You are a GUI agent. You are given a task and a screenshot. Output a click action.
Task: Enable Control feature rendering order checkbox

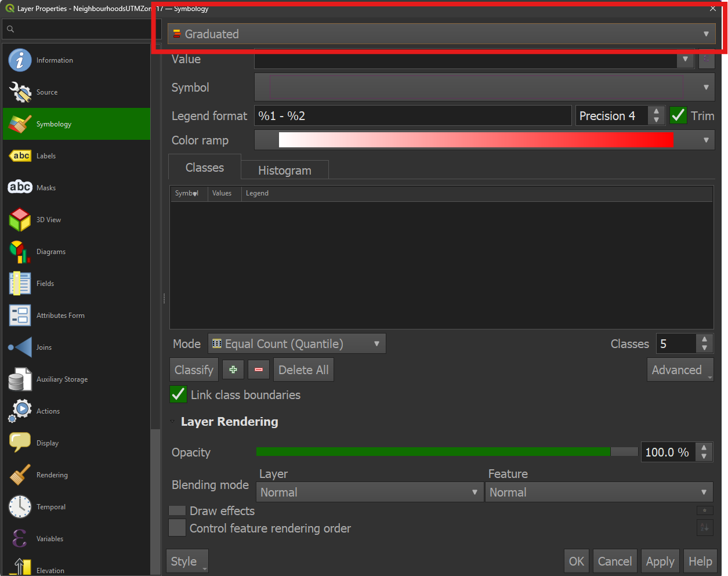[x=177, y=528]
